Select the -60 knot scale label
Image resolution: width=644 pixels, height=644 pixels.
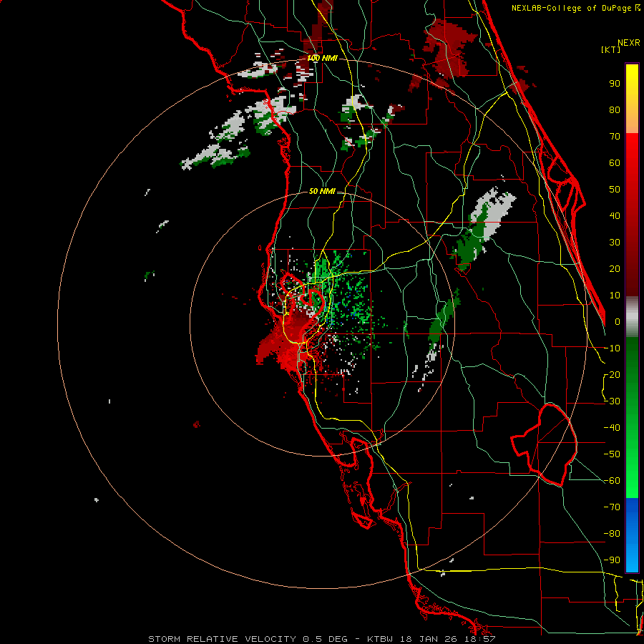612,481
